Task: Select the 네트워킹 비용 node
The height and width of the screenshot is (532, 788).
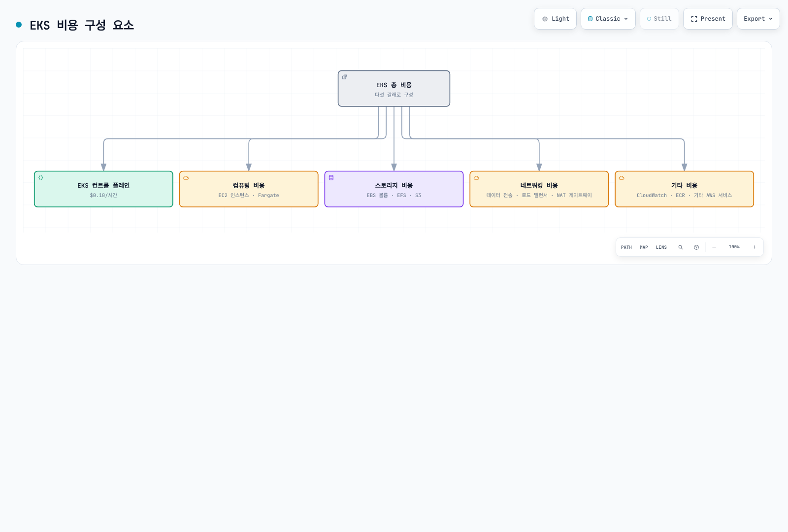Action: (539, 189)
